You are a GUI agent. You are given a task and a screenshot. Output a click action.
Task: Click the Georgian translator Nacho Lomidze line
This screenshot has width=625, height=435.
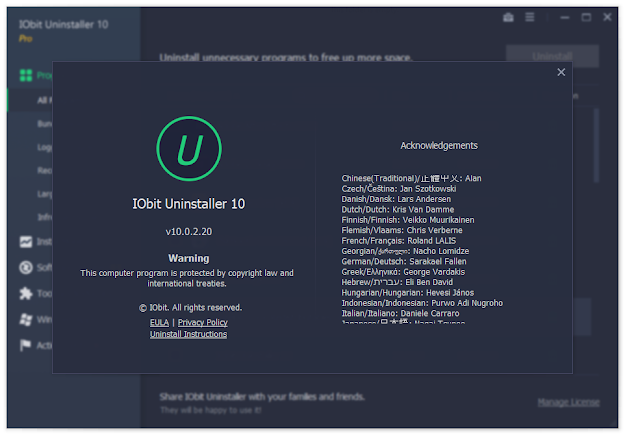pos(405,251)
